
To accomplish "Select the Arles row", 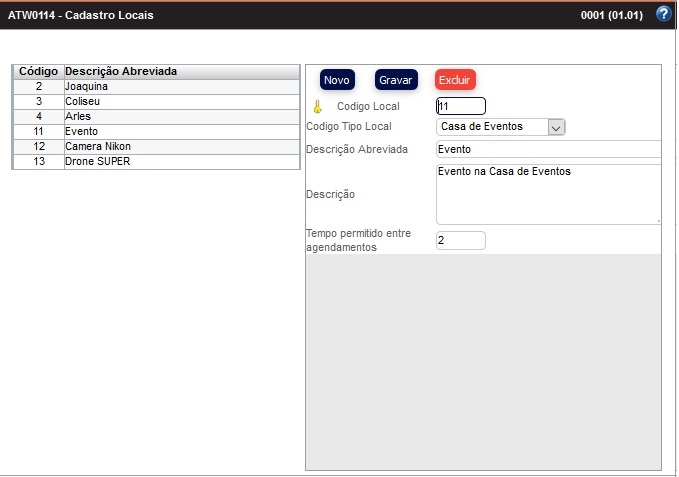I will point(156,116).
